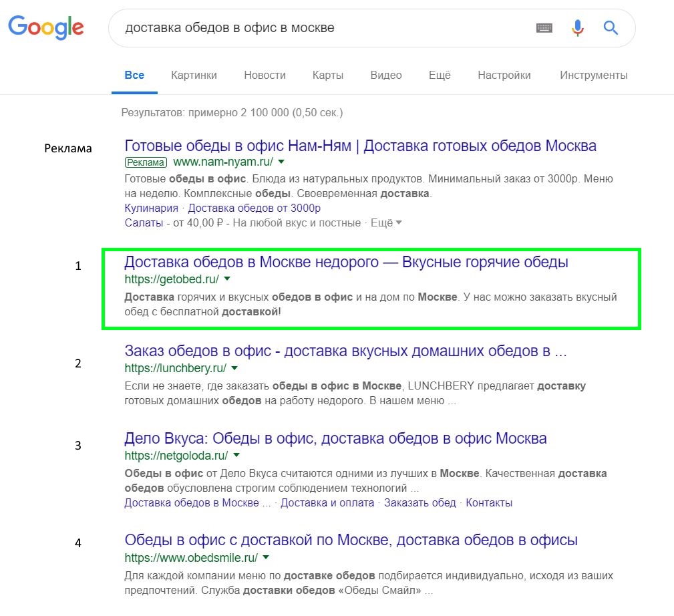Image resolution: width=674 pixels, height=616 pixels.
Task: Expand the Ещё search categories menu
Action: click(x=439, y=75)
